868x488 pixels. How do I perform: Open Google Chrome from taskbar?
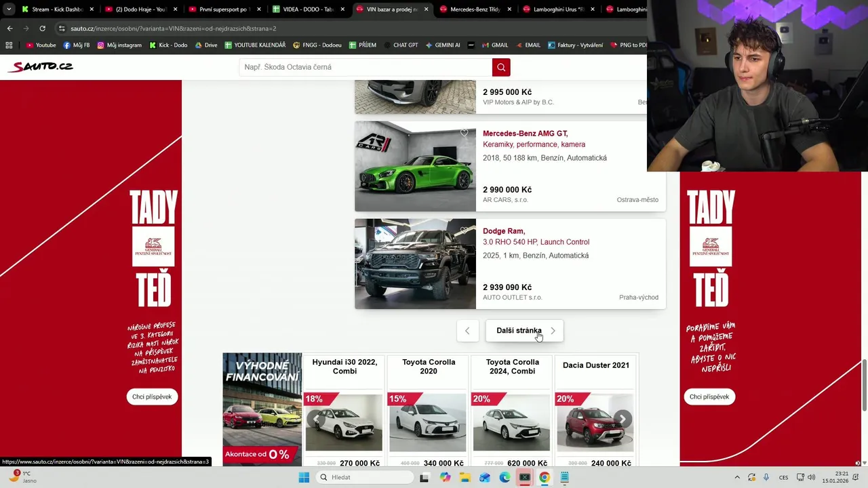(x=545, y=477)
